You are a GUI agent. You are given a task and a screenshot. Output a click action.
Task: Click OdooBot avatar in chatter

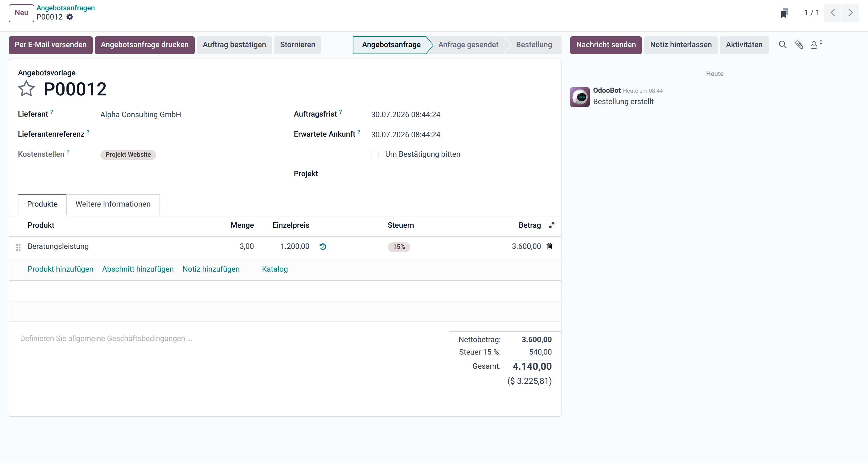coord(580,97)
